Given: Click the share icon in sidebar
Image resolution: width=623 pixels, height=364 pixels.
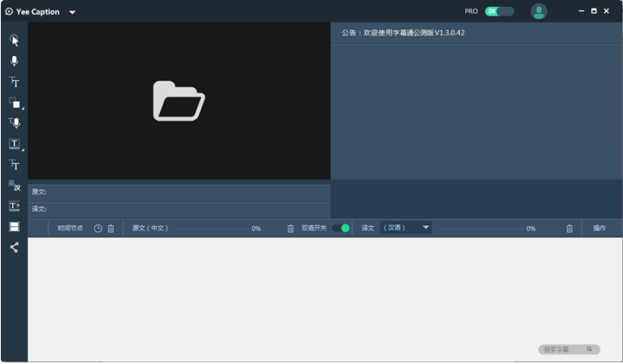Looking at the screenshot, I should pos(15,248).
